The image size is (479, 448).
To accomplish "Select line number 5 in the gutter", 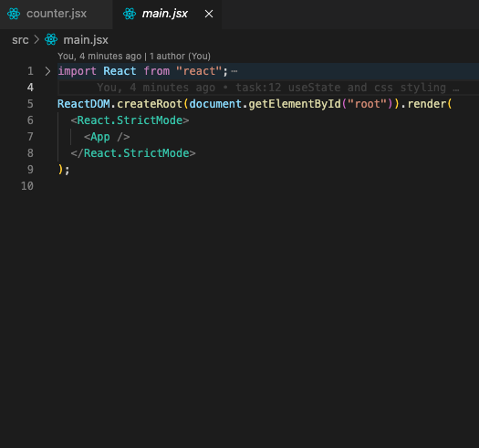I will (x=30, y=104).
